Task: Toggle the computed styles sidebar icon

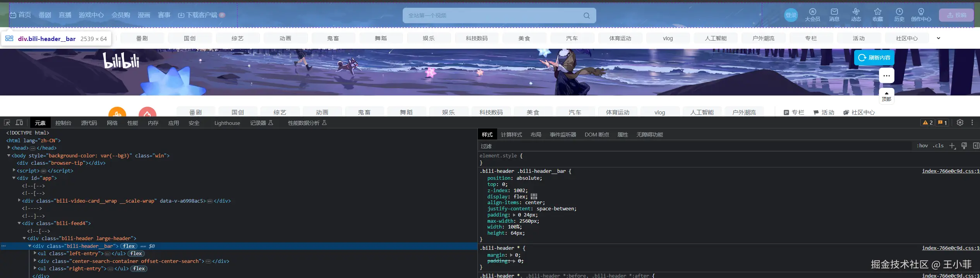Action: pos(976,146)
